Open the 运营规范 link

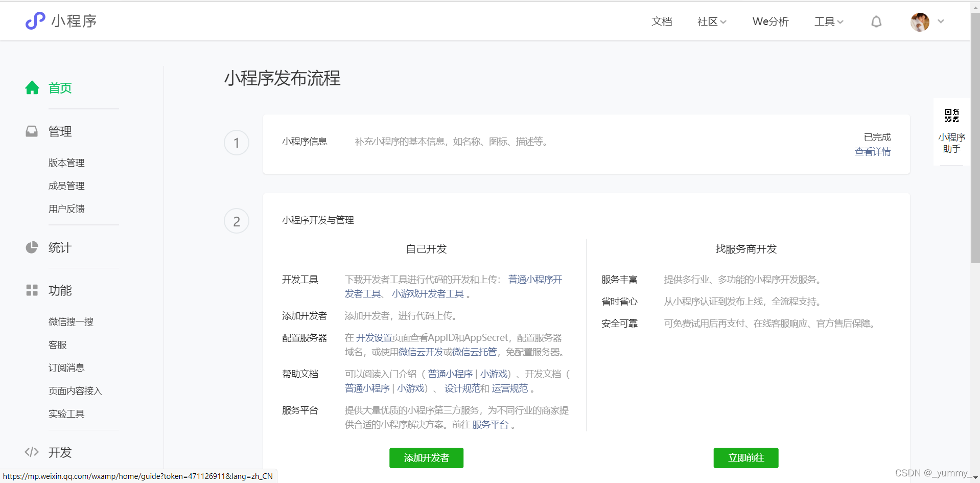coord(510,388)
